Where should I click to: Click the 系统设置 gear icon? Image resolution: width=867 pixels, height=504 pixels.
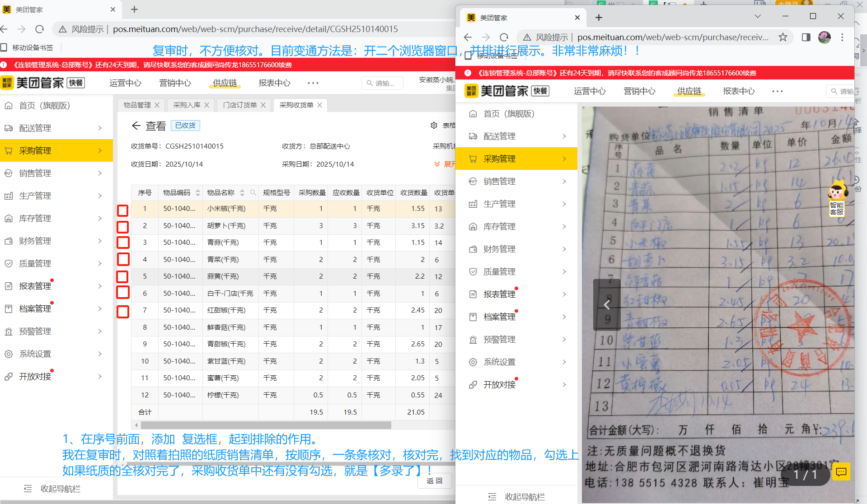tap(8, 354)
